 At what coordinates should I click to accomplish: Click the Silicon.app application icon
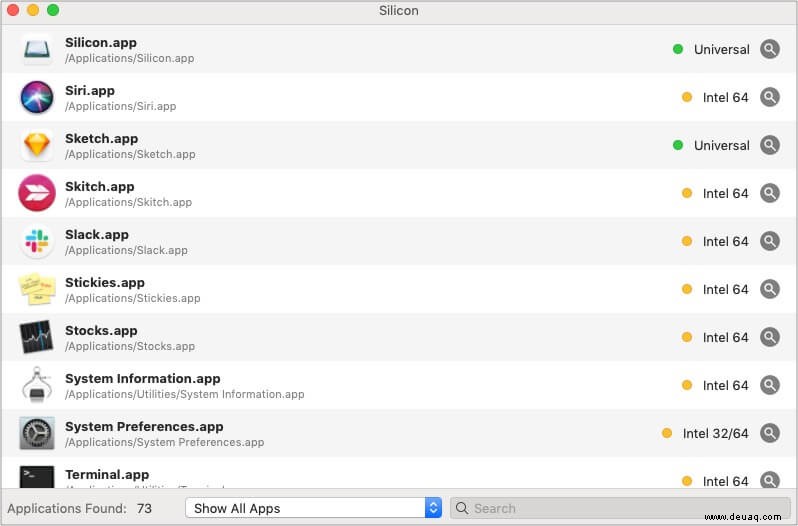(37, 49)
